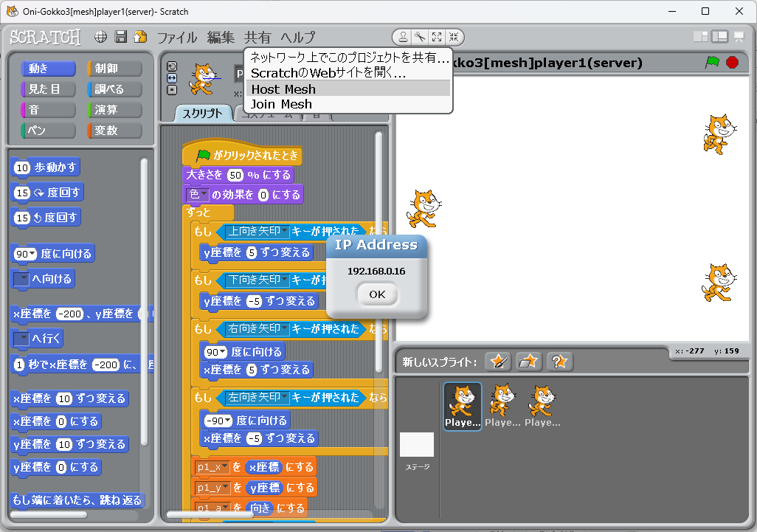Image resolution: width=757 pixels, height=532 pixels.
Task: Select the duplicate stamp tool
Action: (403, 37)
